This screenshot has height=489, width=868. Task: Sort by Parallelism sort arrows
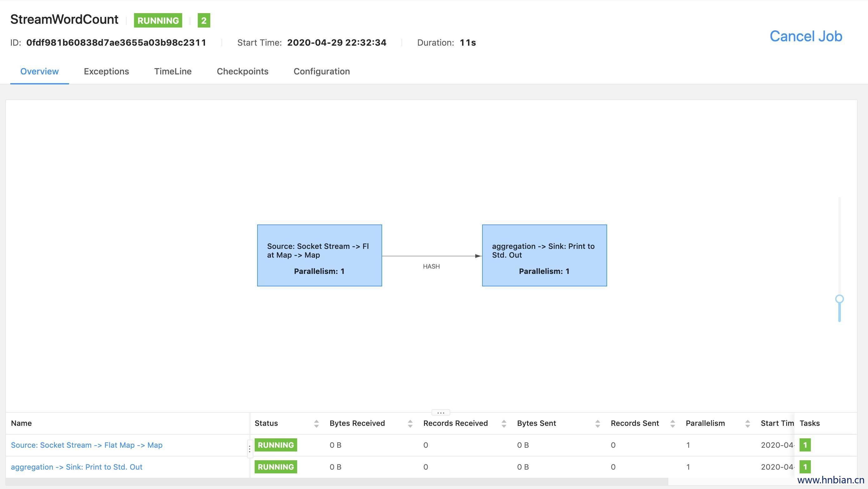pos(747,424)
